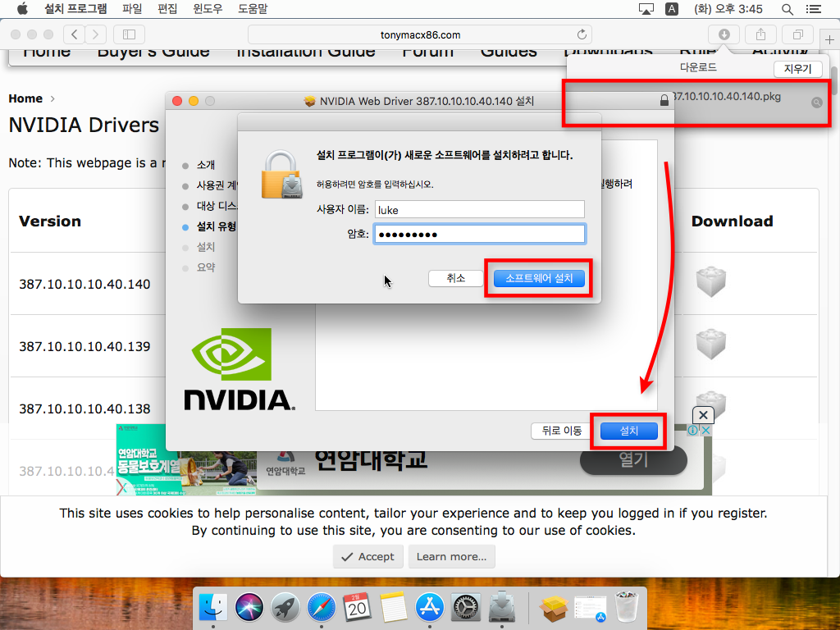Reload the tonymacx86.com page
This screenshot has width=840, height=630.
582,34
